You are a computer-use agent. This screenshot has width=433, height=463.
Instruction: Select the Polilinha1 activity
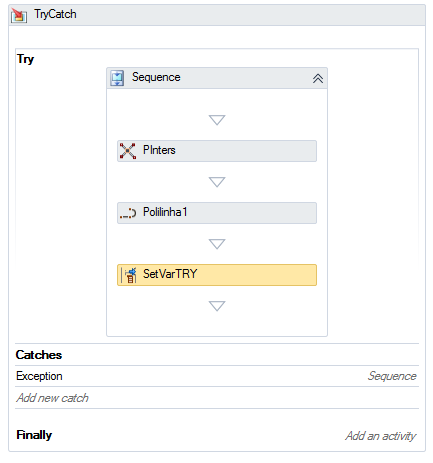pyautogui.click(x=217, y=213)
